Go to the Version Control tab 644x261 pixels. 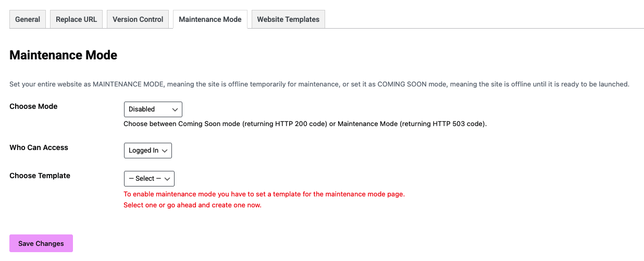coord(138,19)
